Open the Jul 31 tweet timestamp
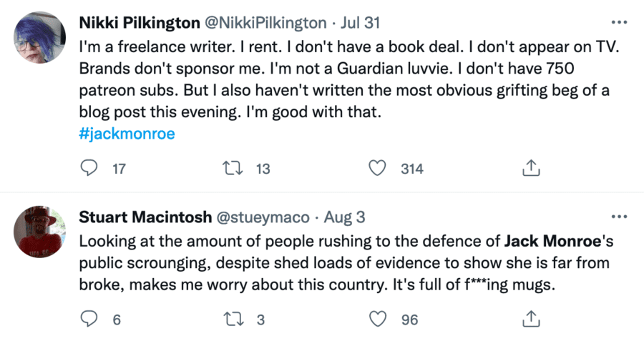 click(361, 22)
